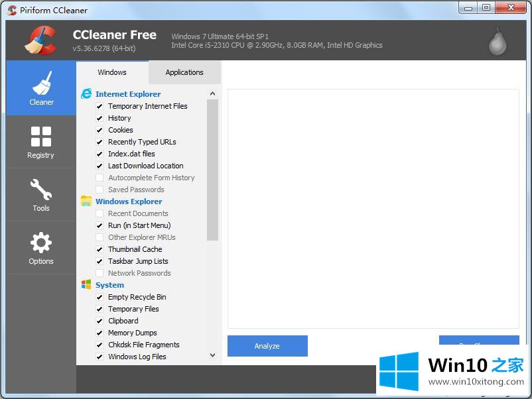Enable Network Passwords checkbox
This screenshot has height=399, width=532.
tap(100, 273)
